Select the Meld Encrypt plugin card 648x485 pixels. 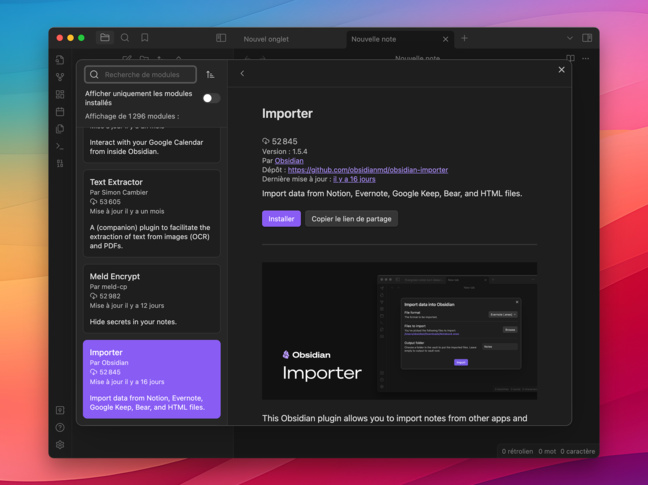152,298
